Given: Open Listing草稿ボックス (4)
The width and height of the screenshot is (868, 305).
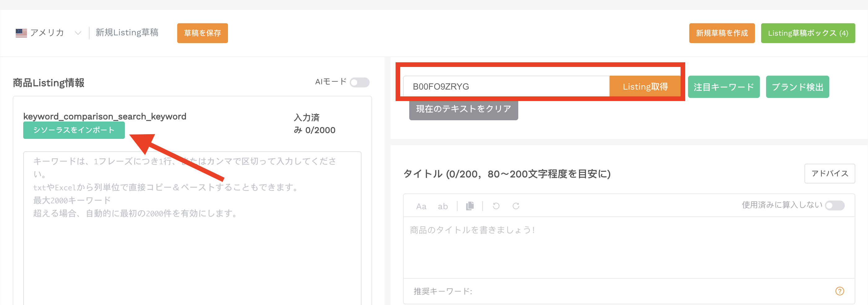Looking at the screenshot, I should (x=808, y=33).
